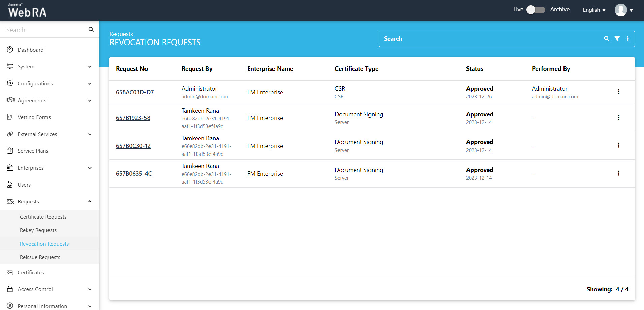Viewport: 644px width, 310px height.
Task: Click the filter funnel icon
Action: [x=617, y=39]
